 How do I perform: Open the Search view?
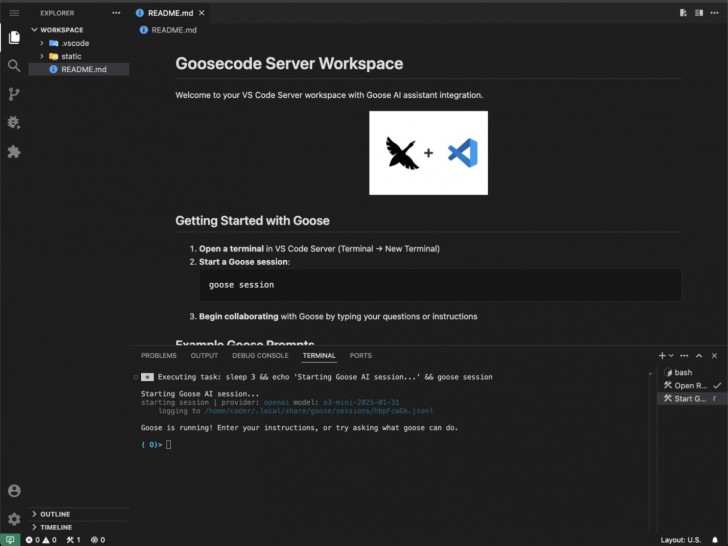(x=14, y=66)
